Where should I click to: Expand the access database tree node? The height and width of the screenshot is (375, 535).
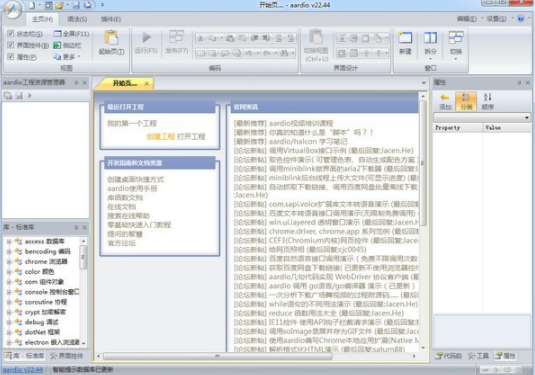coord(9,242)
